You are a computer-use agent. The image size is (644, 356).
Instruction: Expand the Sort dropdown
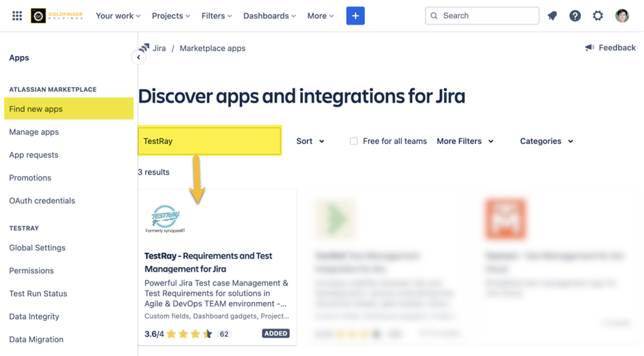click(x=310, y=141)
